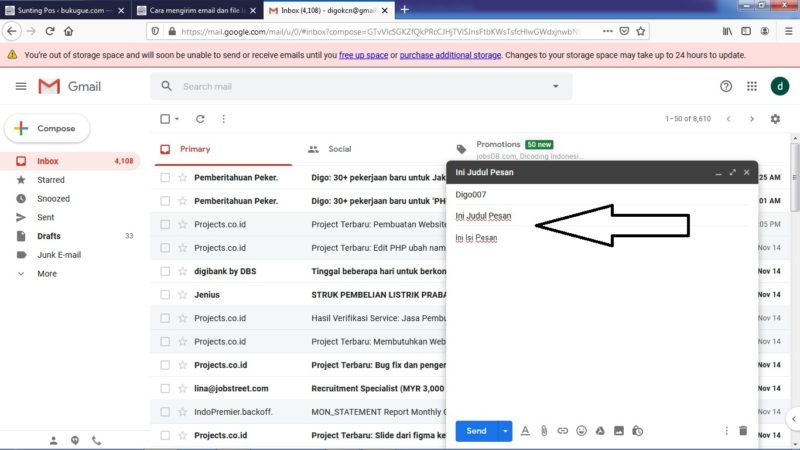This screenshot has height=450, width=800.
Task: Click the Firefox reload button
Action: [x=50, y=31]
